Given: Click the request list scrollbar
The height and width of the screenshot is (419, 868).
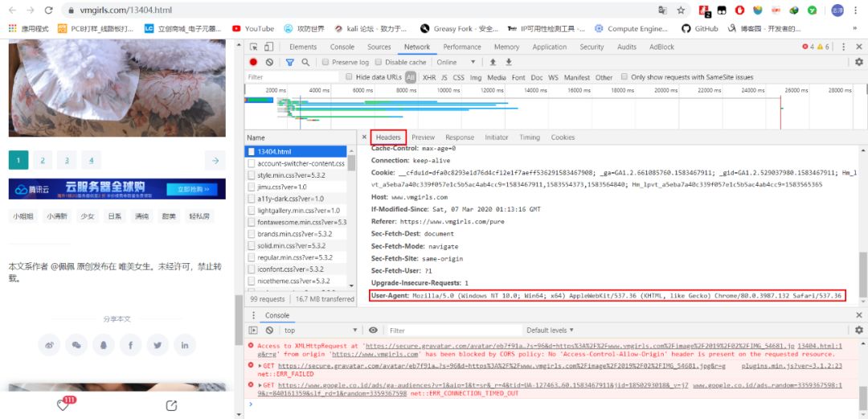Looking at the screenshot, I should click(x=351, y=162).
